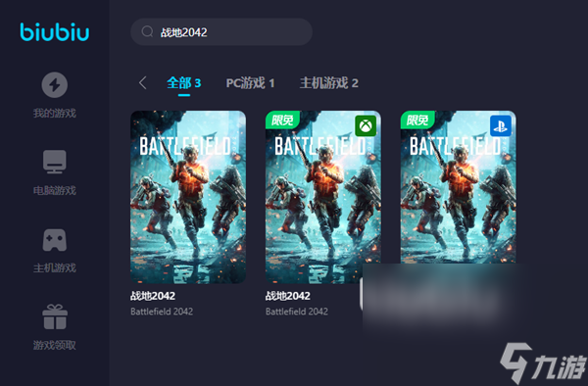Image resolution: width=588 pixels, height=386 pixels.
Task: Open Xbox Battlefield 2042 cover
Action: pyautogui.click(x=323, y=197)
